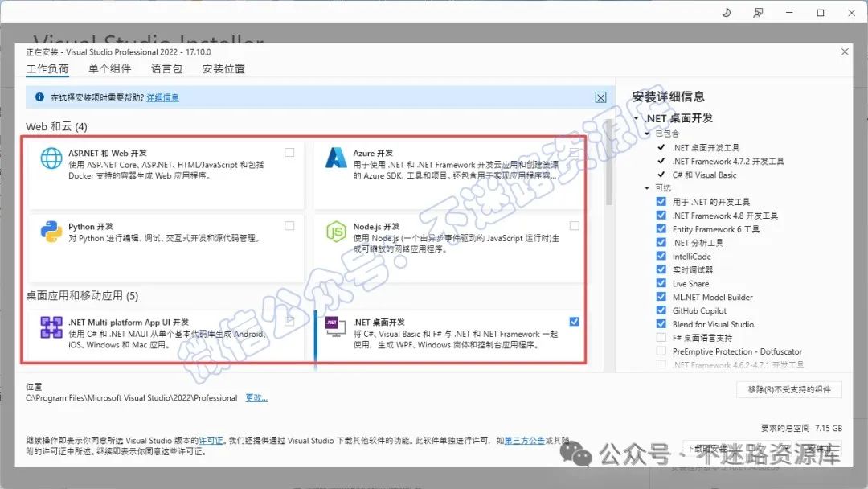Screen dimensions: 868x489
Task: Open the 第三方公告 link
Action: pos(524,440)
